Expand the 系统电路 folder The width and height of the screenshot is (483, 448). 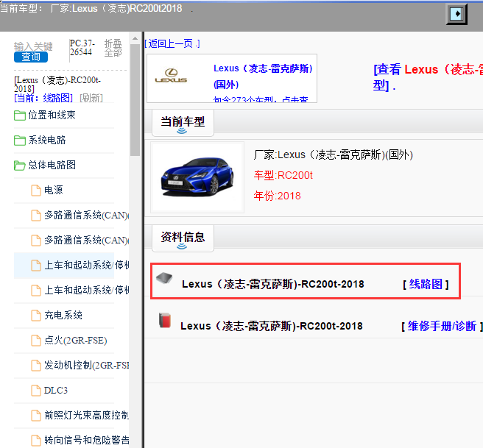click(x=47, y=140)
